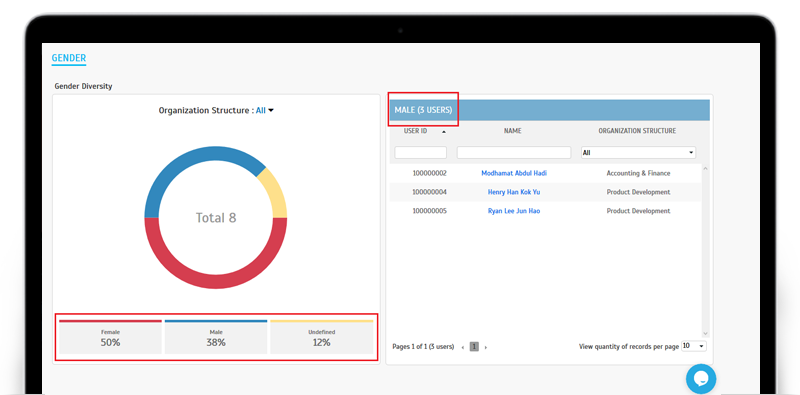
Task: Click the USER ID sort arrow
Action: (x=443, y=132)
